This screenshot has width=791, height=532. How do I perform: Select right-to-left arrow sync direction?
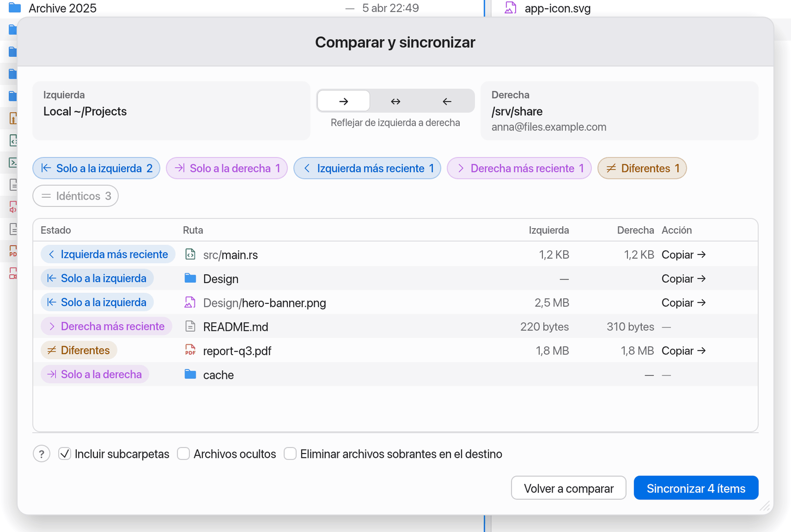coord(447,101)
